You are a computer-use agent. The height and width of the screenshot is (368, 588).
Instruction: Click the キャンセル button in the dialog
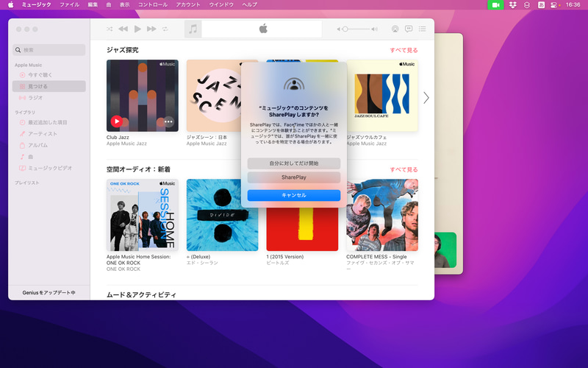294,195
